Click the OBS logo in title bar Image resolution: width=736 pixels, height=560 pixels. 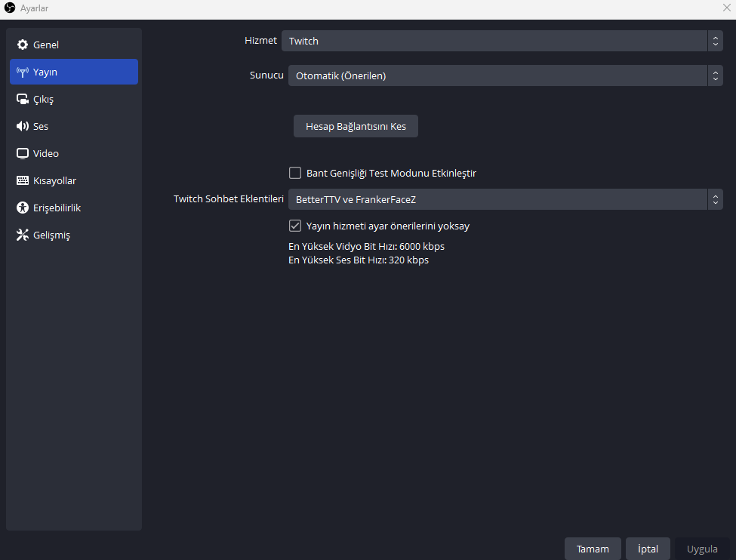(10, 8)
